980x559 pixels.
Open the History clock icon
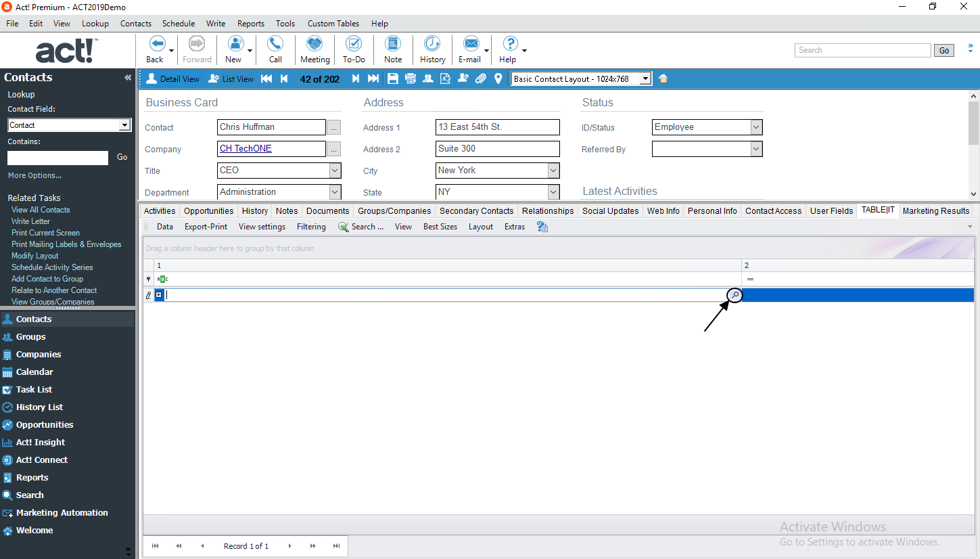(432, 44)
